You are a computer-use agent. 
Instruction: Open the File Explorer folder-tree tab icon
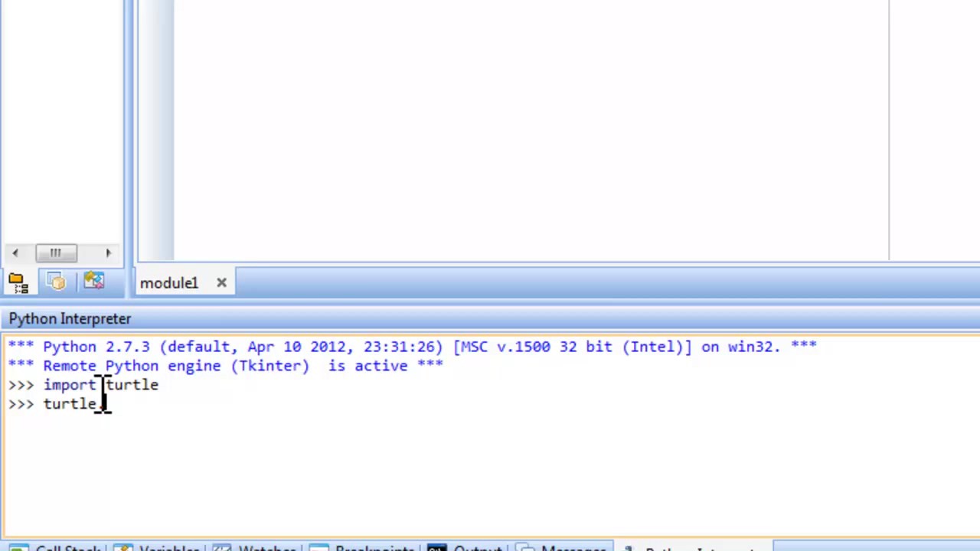point(18,282)
